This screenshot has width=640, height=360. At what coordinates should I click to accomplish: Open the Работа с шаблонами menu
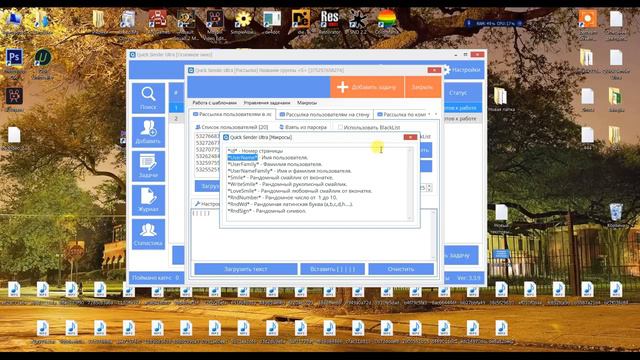tap(214, 103)
